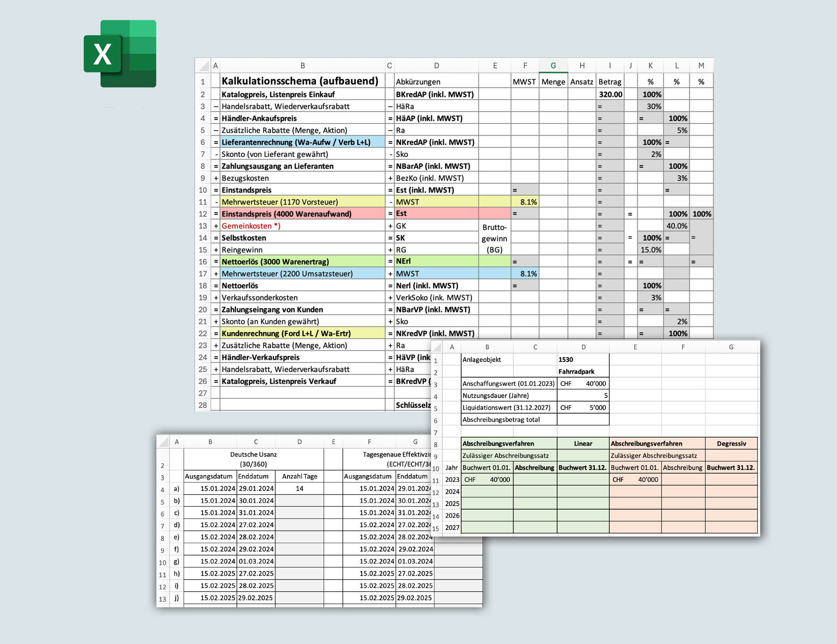
Task: Click the Linear header cell
Action: tap(583, 444)
